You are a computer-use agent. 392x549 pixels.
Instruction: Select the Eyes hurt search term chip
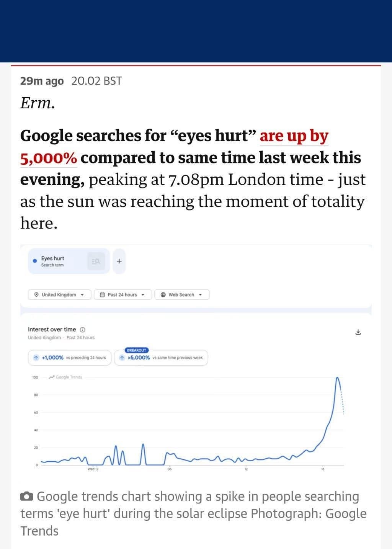(69, 261)
